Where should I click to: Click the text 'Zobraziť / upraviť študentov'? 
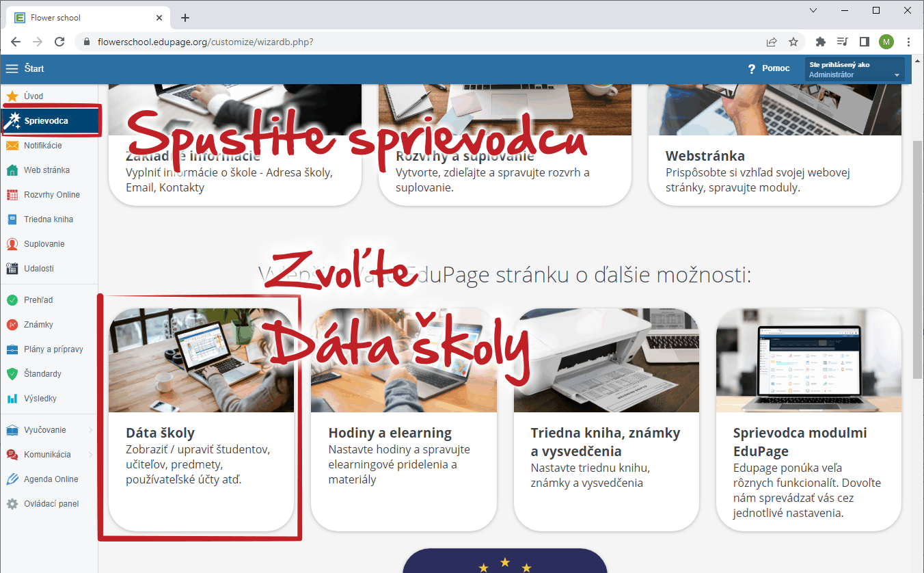pos(198,450)
